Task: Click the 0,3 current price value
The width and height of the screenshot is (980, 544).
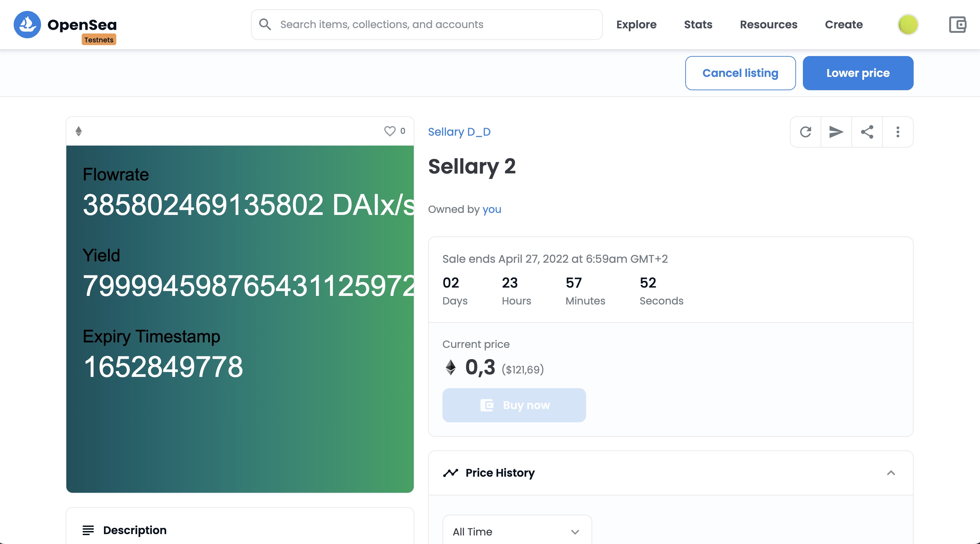Action: pos(480,367)
